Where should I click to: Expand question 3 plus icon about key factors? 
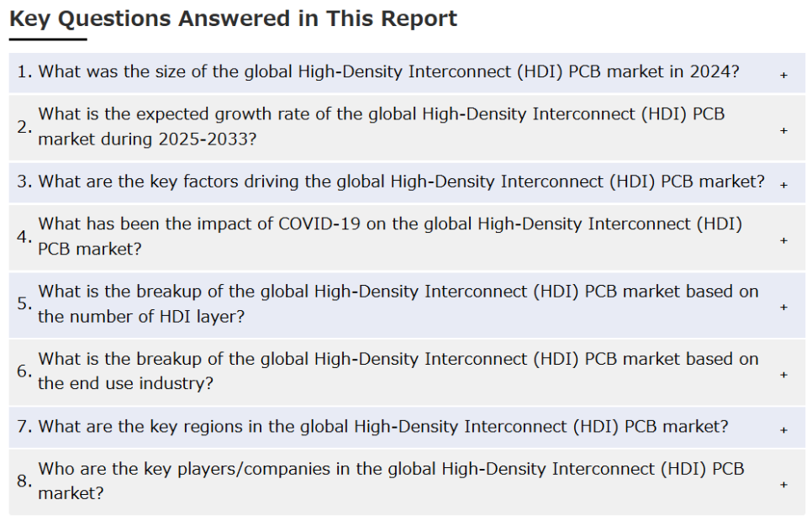click(x=783, y=185)
